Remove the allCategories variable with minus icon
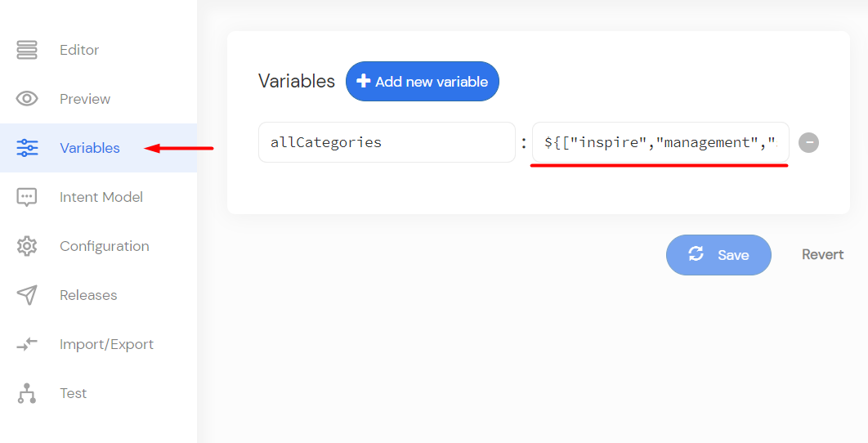 808,142
